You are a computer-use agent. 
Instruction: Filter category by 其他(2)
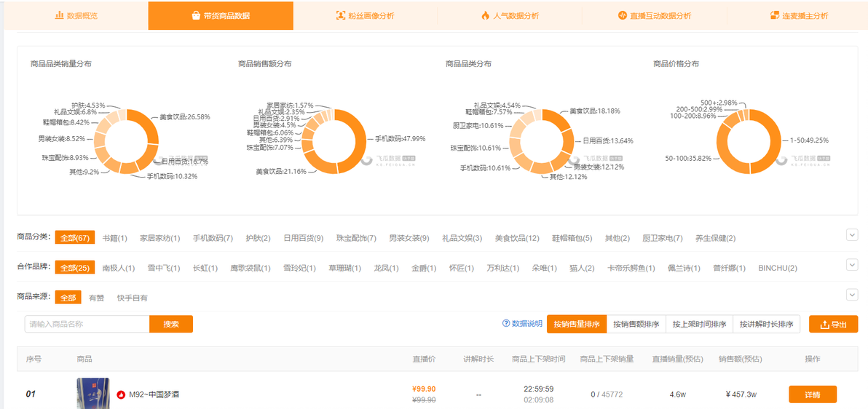[x=618, y=238]
